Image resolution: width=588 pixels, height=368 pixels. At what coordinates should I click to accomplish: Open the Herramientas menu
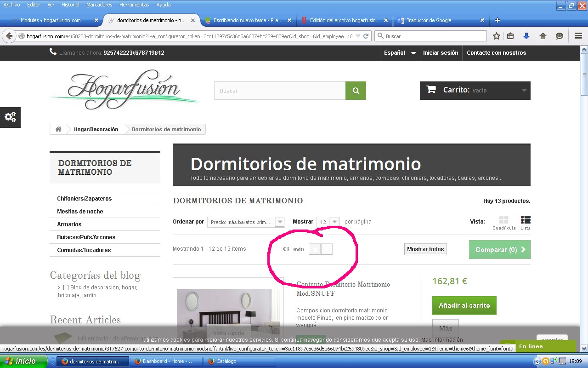(134, 5)
